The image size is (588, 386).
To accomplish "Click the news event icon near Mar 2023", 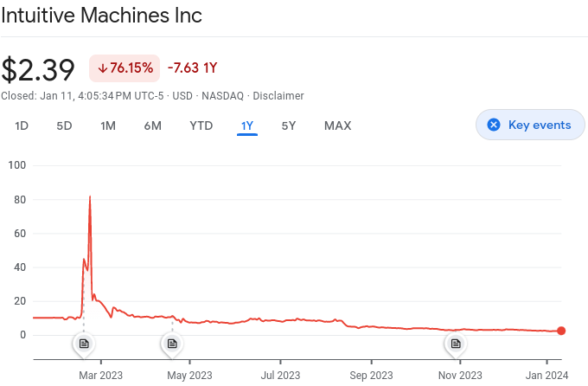I will tap(84, 344).
